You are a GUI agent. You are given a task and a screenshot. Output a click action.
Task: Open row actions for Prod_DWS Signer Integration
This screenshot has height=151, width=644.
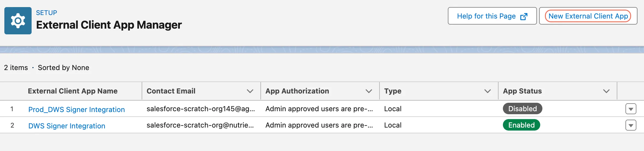tap(631, 109)
